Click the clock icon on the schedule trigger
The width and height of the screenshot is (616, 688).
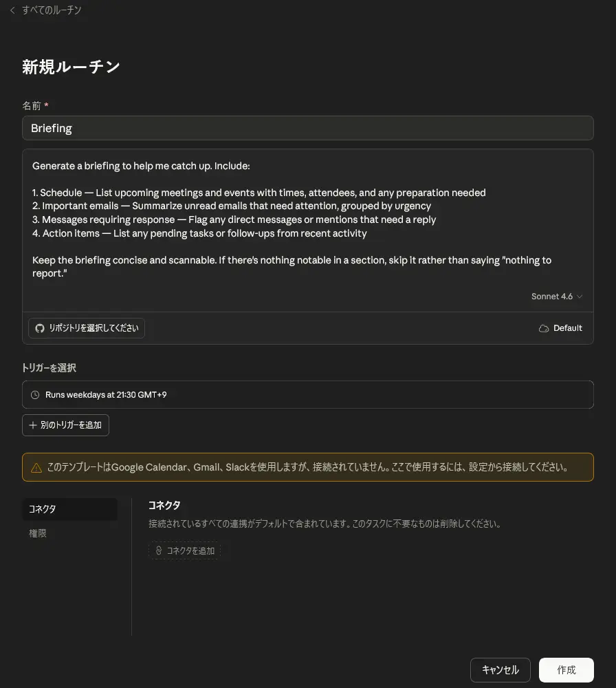click(x=35, y=394)
